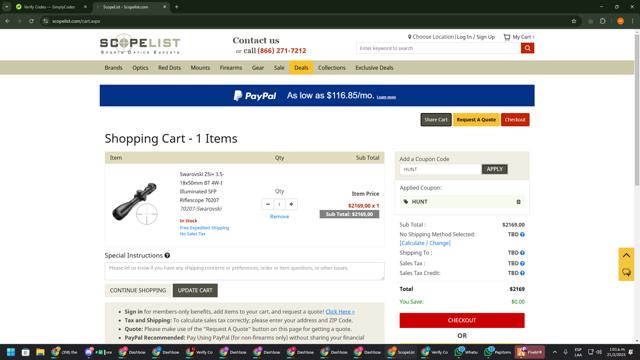Open Calculate / Change shipping link
Viewport: 640px width, 360px height.
(x=425, y=243)
